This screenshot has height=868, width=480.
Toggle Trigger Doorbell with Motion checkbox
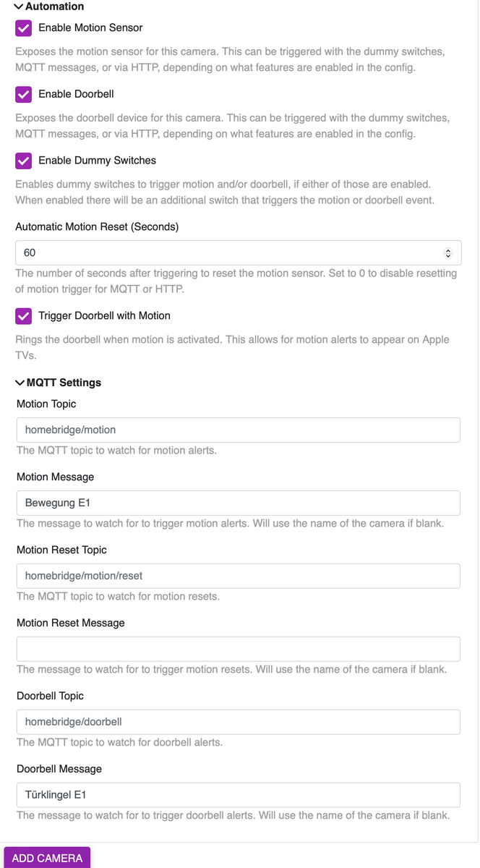coord(24,316)
